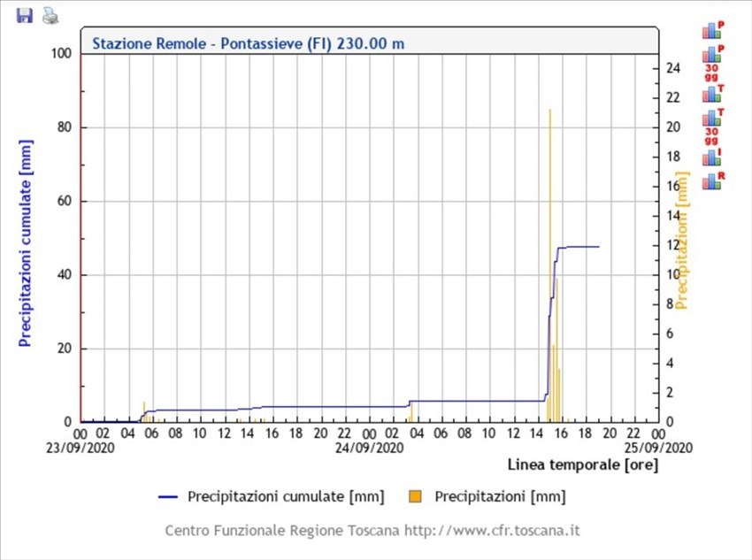Click the orange Precipitazioni legend swatch
The image size is (752, 560).
pos(418,497)
